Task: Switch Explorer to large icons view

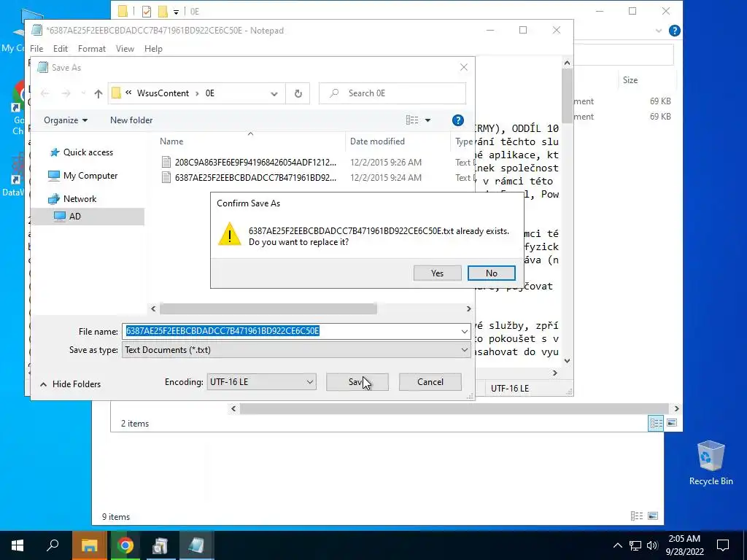Action: pos(672,423)
